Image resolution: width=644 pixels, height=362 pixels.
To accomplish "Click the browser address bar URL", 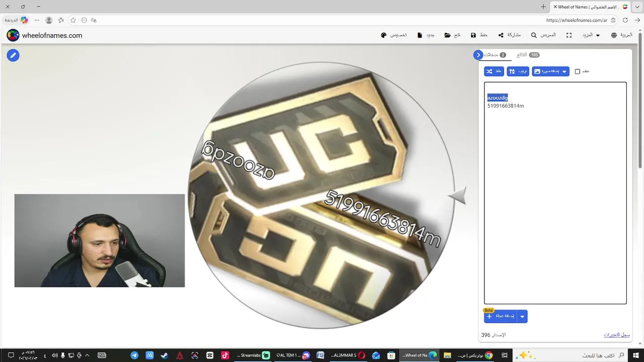I will pyautogui.click(x=576, y=20).
